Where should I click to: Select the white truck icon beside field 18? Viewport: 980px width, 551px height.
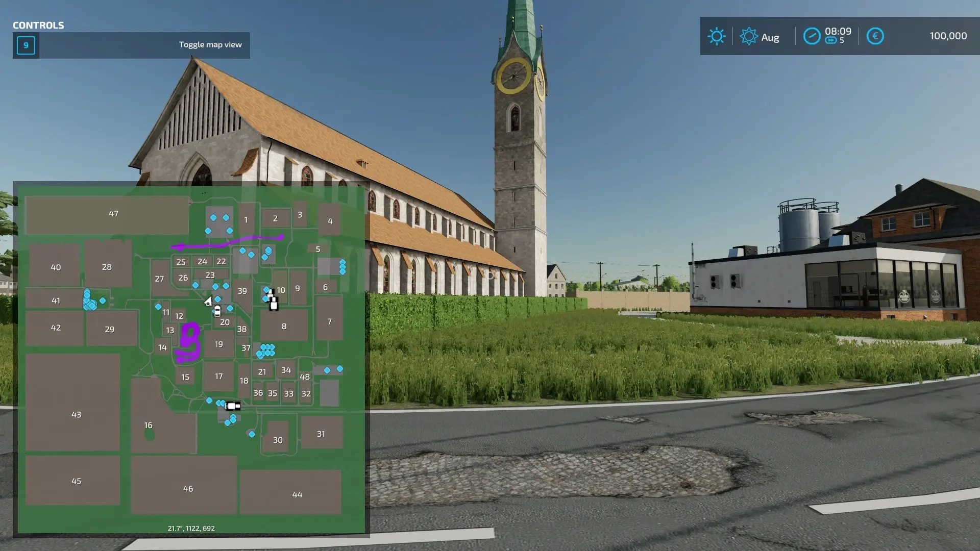pos(233,406)
